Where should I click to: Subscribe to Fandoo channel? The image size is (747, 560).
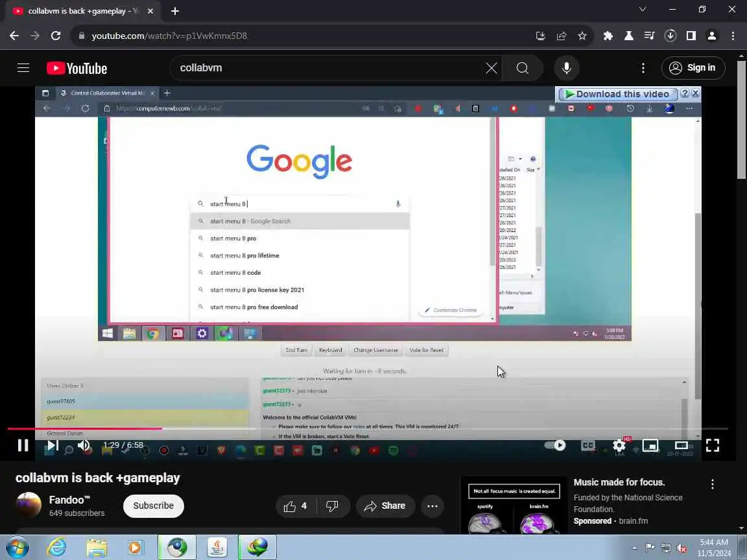click(154, 506)
